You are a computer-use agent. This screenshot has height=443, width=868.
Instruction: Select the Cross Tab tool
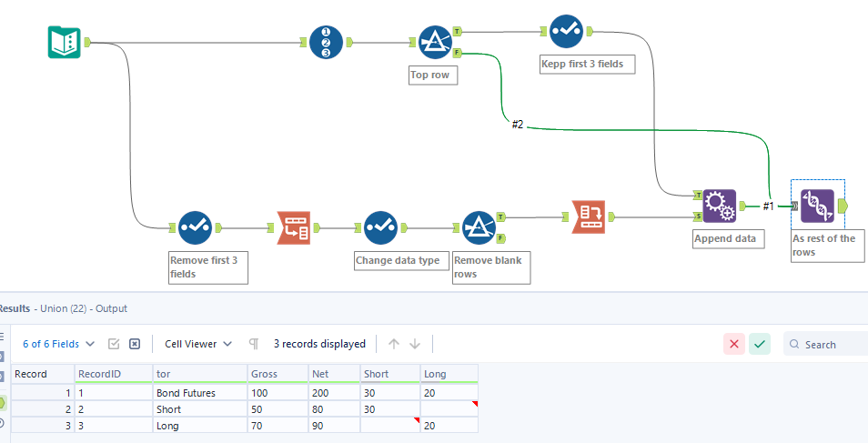click(588, 217)
